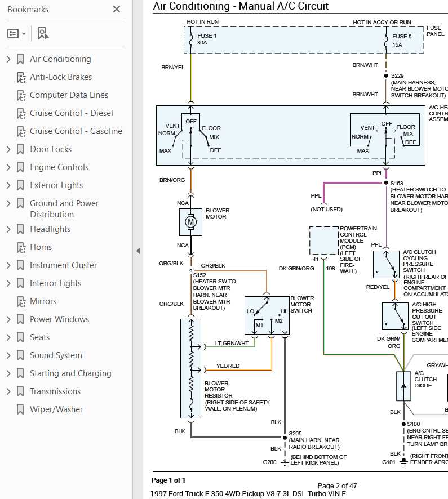Expand the Sound System bookmark
The image size is (448, 499).
pyautogui.click(x=8, y=355)
